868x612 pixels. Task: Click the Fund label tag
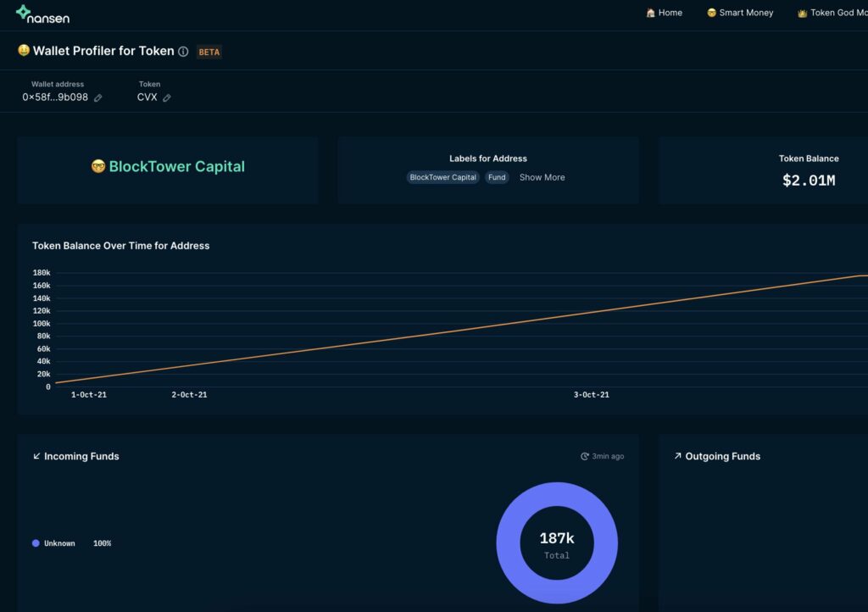click(497, 177)
